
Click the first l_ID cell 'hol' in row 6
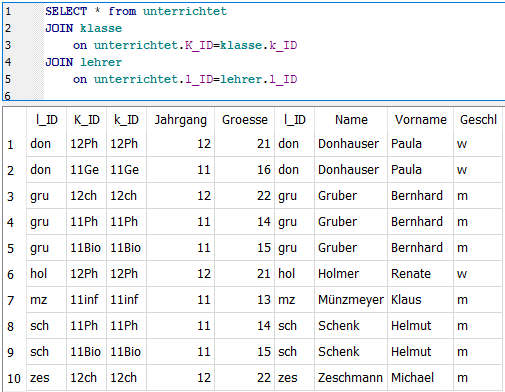(x=46, y=274)
